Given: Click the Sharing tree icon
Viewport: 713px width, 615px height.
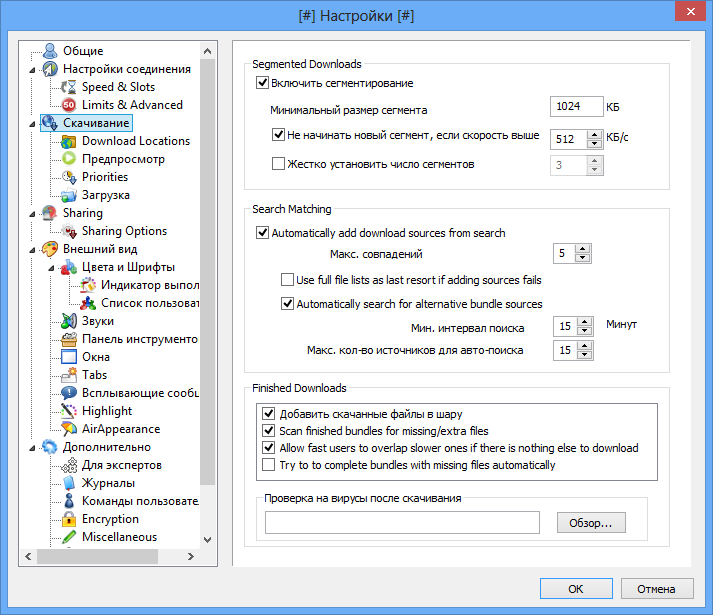Looking at the screenshot, I should pyautogui.click(x=50, y=213).
